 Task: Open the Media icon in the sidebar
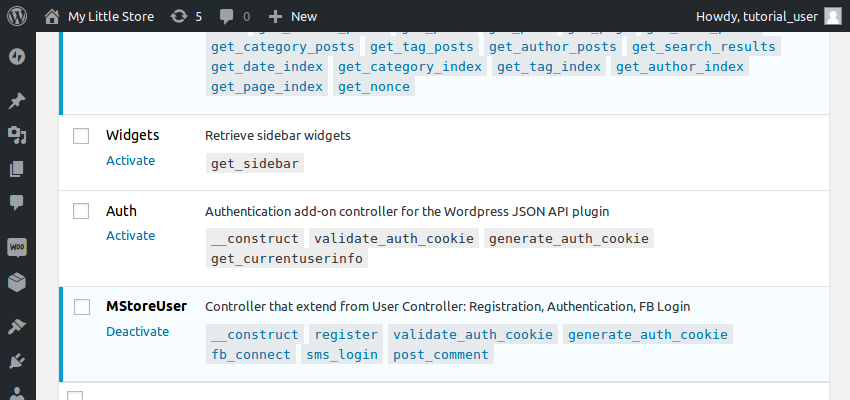click(x=17, y=135)
